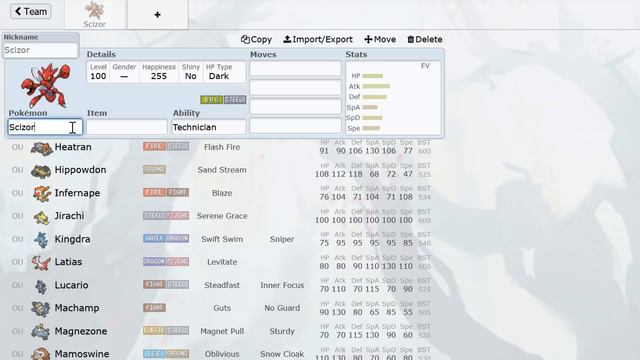640x360 pixels.
Task: Click the Heatran sprite icon
Action: click(x=42, y=148)
